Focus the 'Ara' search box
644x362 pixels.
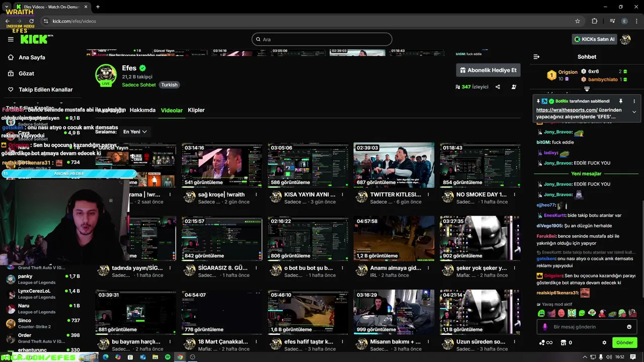[322, 39]
